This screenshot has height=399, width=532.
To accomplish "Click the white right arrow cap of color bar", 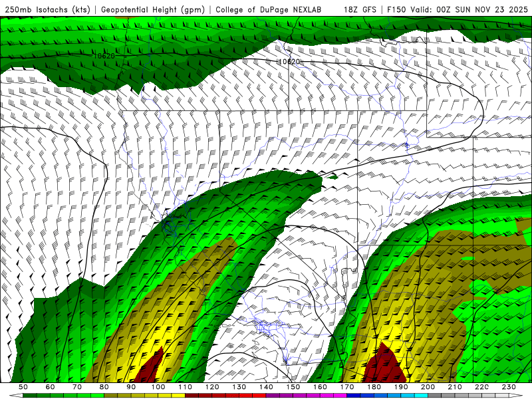I will point(516,396).
